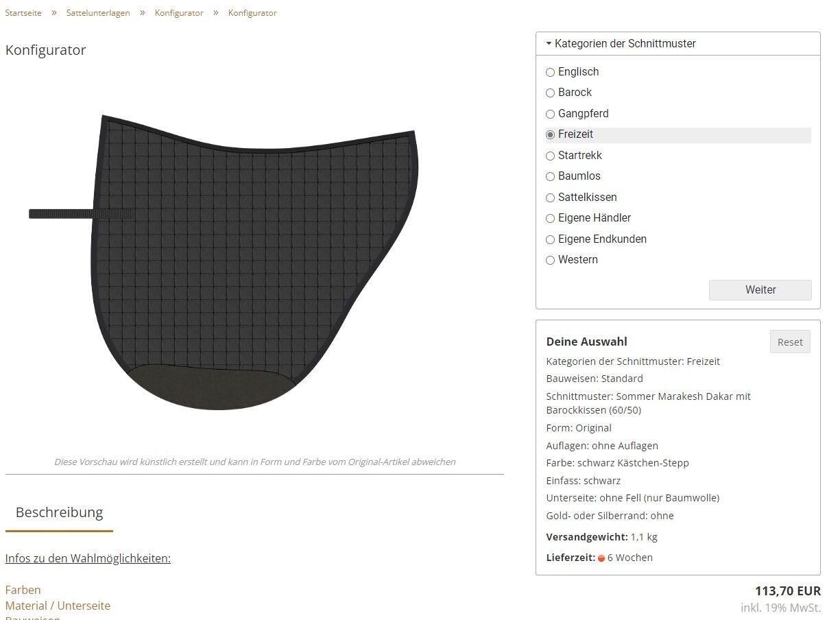Click the Weiter button

click(x=760, y=290)
